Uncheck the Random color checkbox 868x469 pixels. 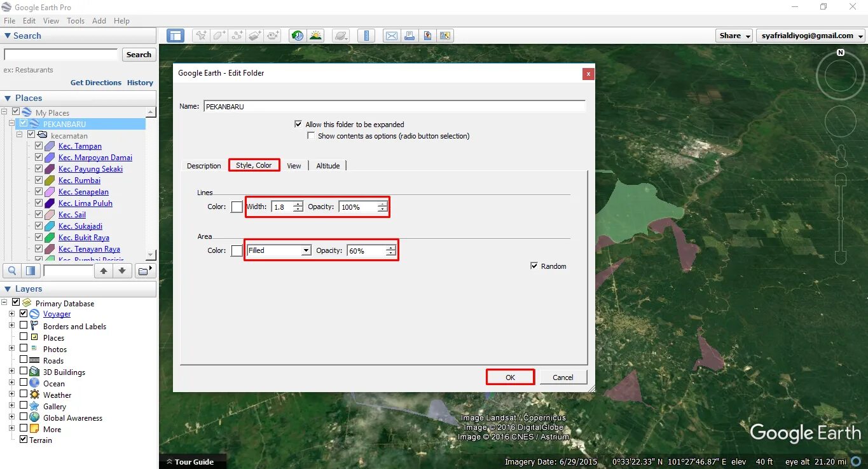(534, 266)
